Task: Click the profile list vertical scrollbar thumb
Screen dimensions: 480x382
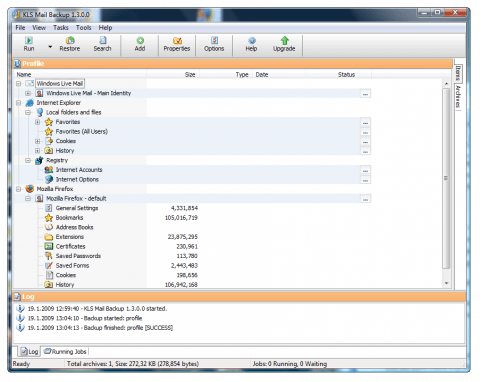Action: [x=446, y=178]
